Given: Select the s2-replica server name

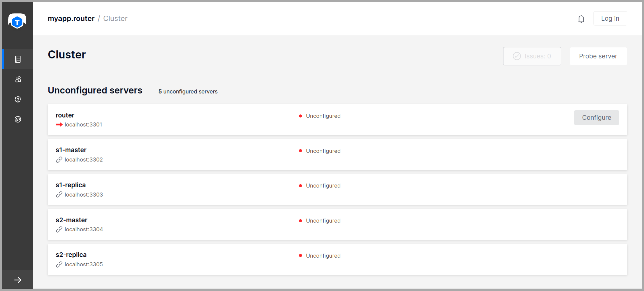Looking at the screenshot, I should pos(71,255).
